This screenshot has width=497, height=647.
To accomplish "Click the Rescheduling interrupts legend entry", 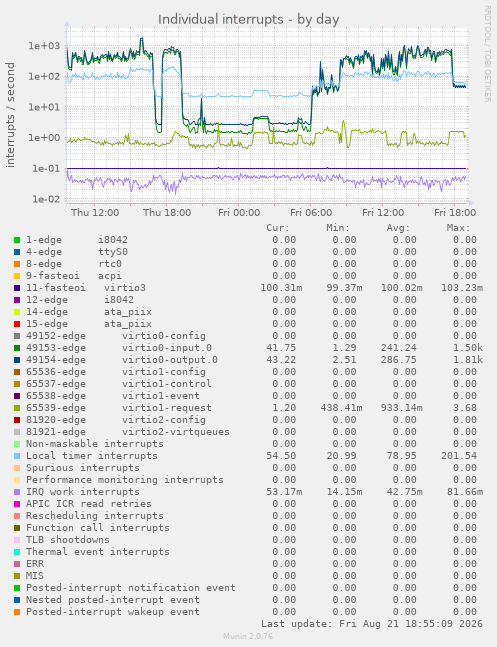I will tap(95, 516).
